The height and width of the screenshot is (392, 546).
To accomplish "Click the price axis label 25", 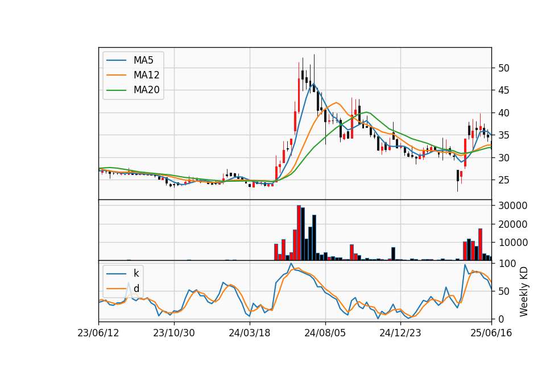I will click(504, 180).
